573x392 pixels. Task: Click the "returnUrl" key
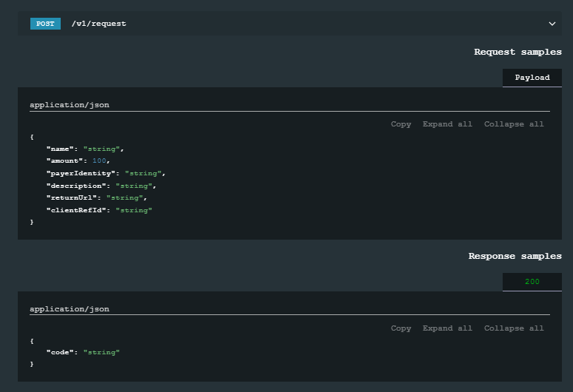tap(72, 197)
